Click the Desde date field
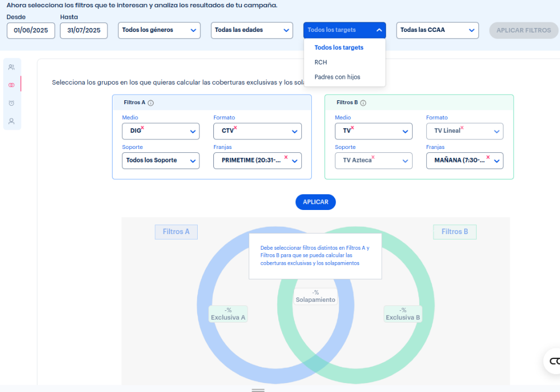The image size is (560, 392). pos(31,30)
